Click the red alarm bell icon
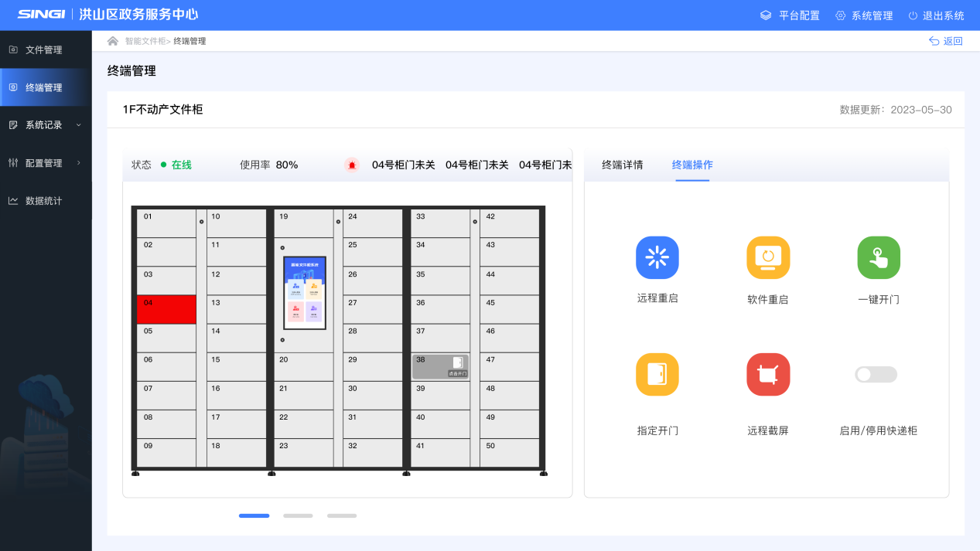The height and width of the screenshot is (551, 980). coord(352,165)
